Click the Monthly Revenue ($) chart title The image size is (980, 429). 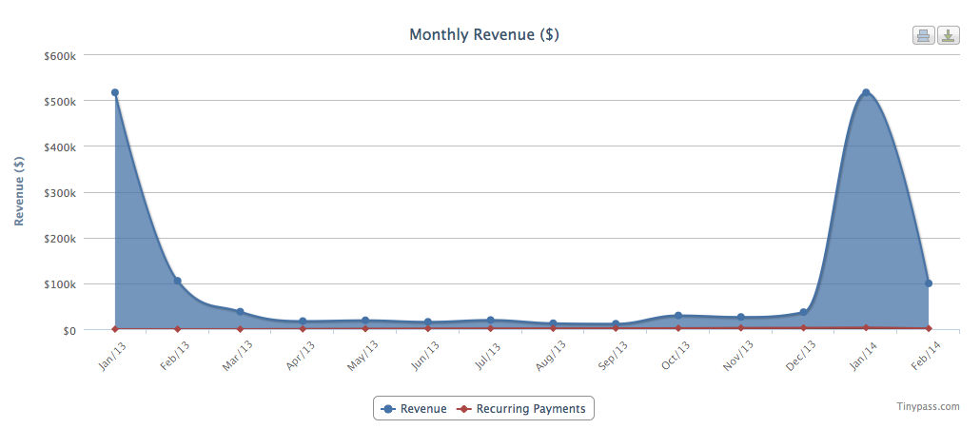483,35
